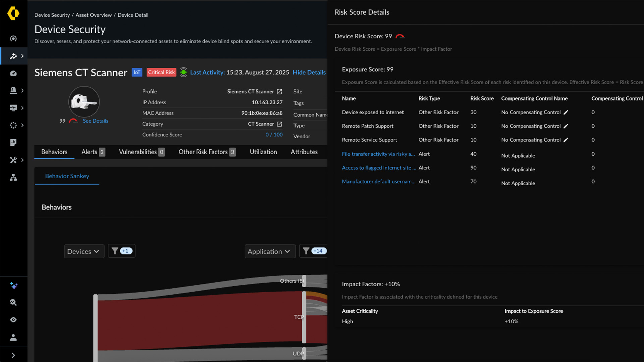Click the Hide Details link

(x=309, y=72)
